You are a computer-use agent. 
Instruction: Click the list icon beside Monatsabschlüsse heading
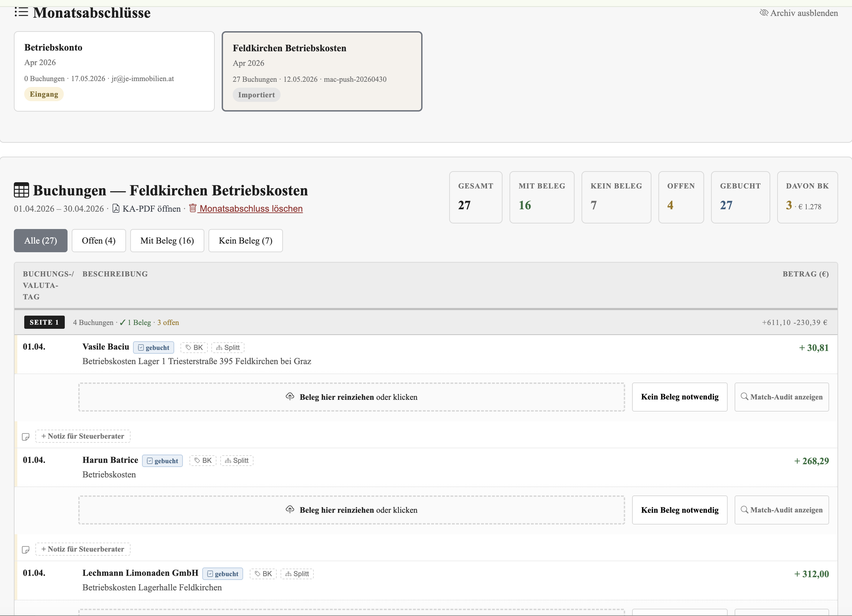pos(21,12)
